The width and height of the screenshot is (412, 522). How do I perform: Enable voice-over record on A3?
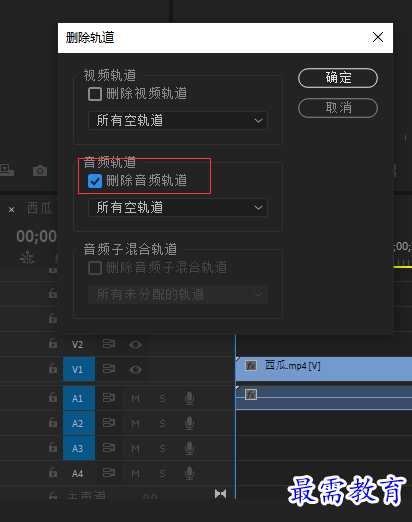[x=189, y=448]
